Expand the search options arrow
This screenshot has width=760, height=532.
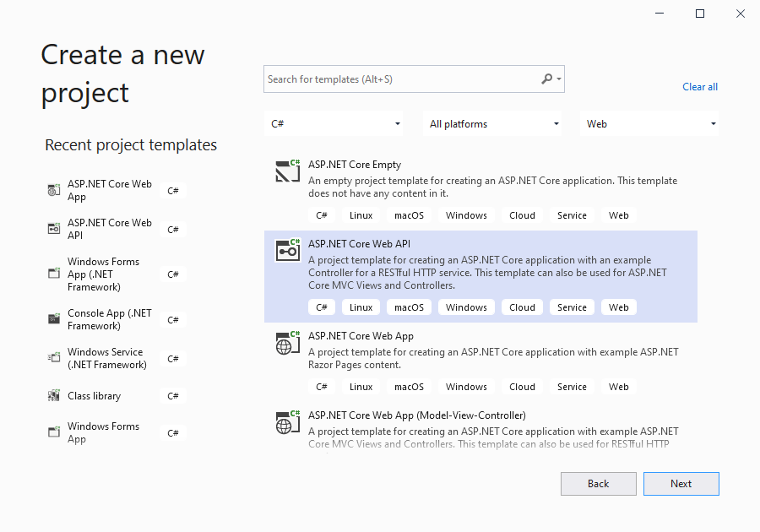click(559, 79)
